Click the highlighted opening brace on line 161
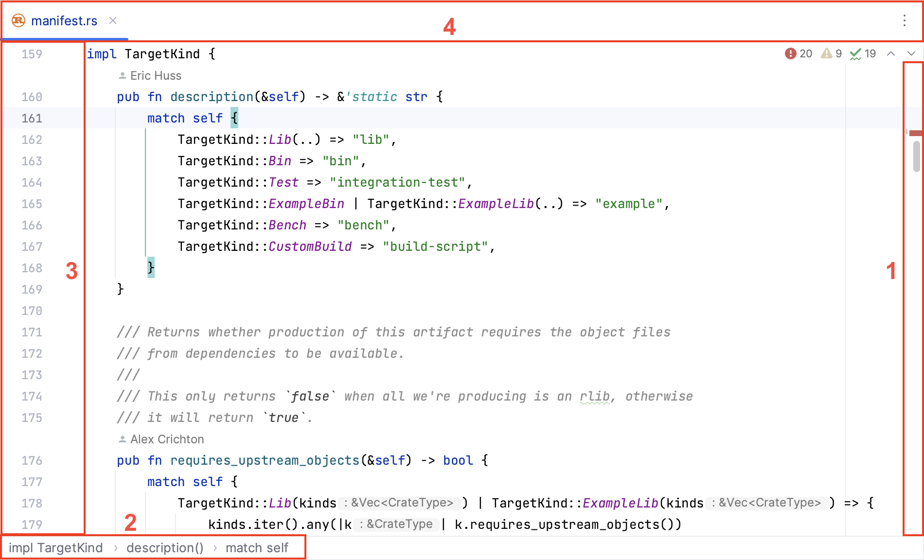The image size is (924, 560). click(x=234, y=118)
